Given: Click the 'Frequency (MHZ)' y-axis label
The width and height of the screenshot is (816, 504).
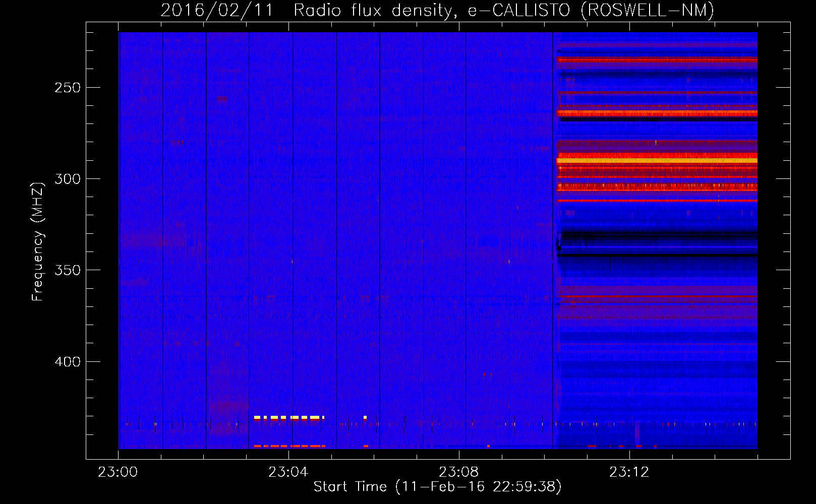Looking at the screenshot, I should 38,241.
